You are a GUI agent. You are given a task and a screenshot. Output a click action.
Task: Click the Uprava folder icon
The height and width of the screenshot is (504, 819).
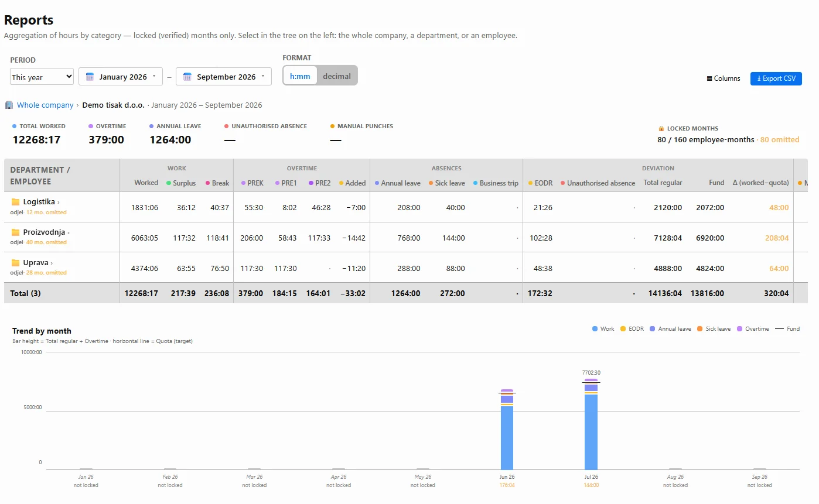(15, 263)
